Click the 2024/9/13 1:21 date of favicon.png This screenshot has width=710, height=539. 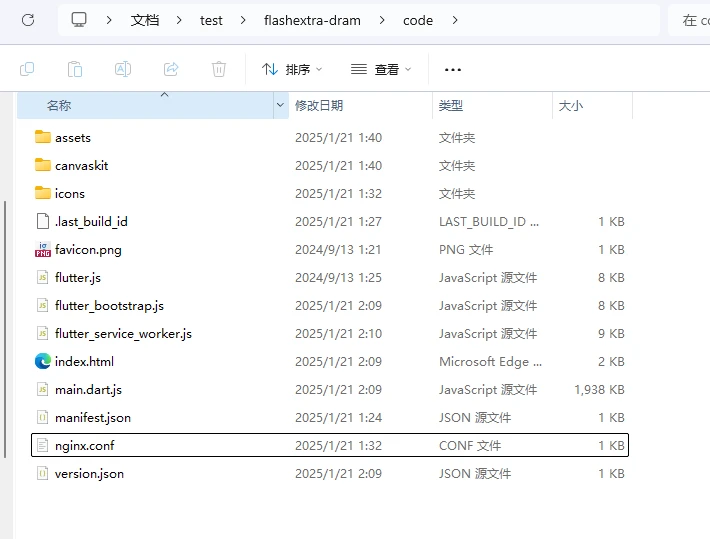click(x=338, y=250)
